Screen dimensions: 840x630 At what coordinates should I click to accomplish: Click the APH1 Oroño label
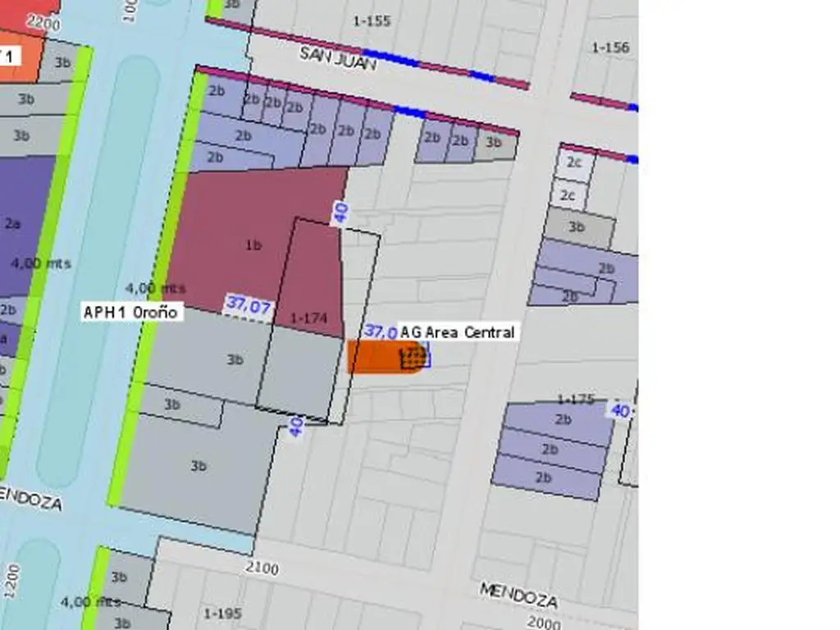click(131, 313)
